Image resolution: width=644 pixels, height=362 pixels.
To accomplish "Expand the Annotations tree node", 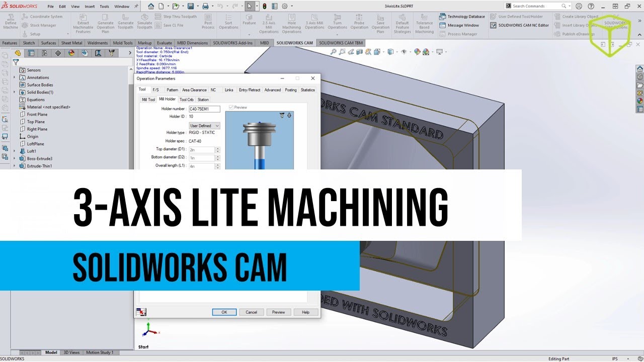I will pyautogui.click(x=14, y=77).
